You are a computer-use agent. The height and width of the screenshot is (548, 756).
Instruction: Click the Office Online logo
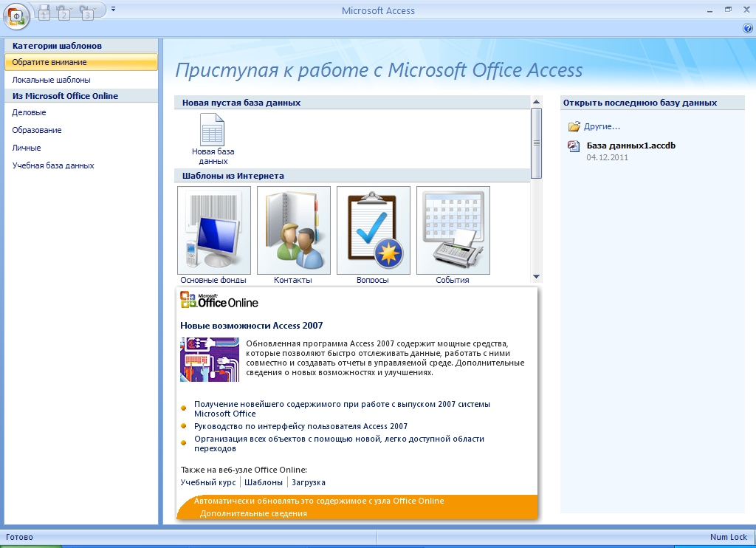[x=219, y=300]
